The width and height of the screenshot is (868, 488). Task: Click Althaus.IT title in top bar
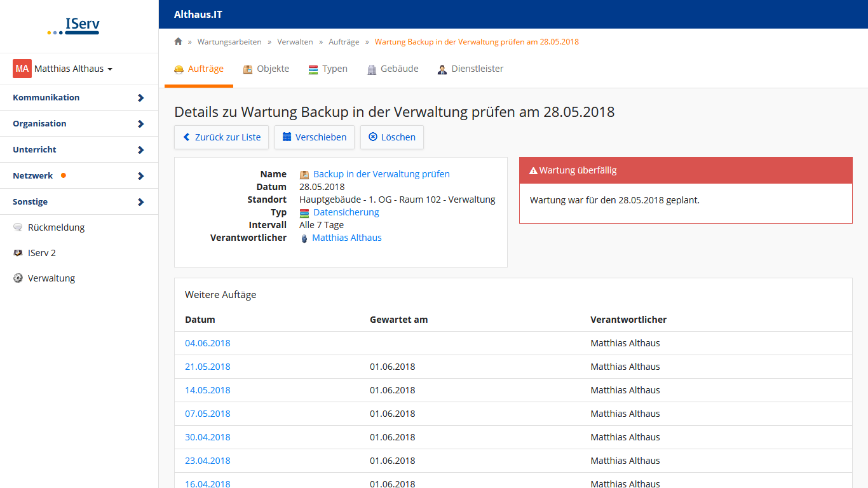point(198,14)
